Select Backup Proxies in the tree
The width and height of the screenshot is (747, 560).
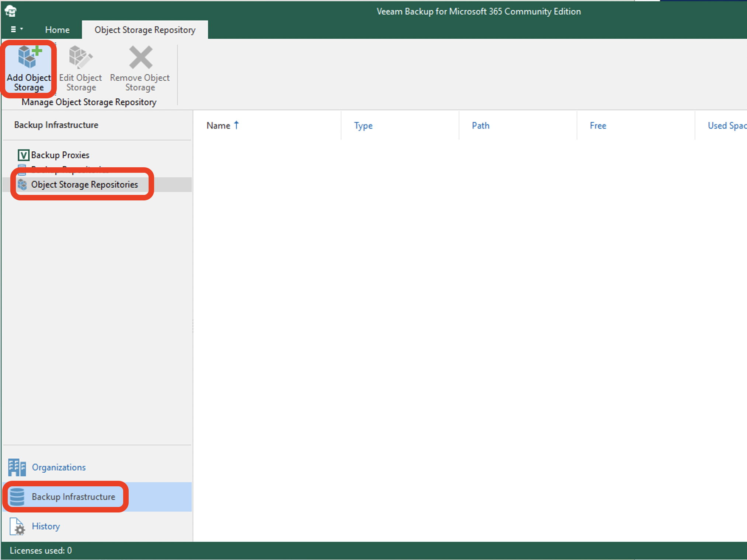[60, 155]
